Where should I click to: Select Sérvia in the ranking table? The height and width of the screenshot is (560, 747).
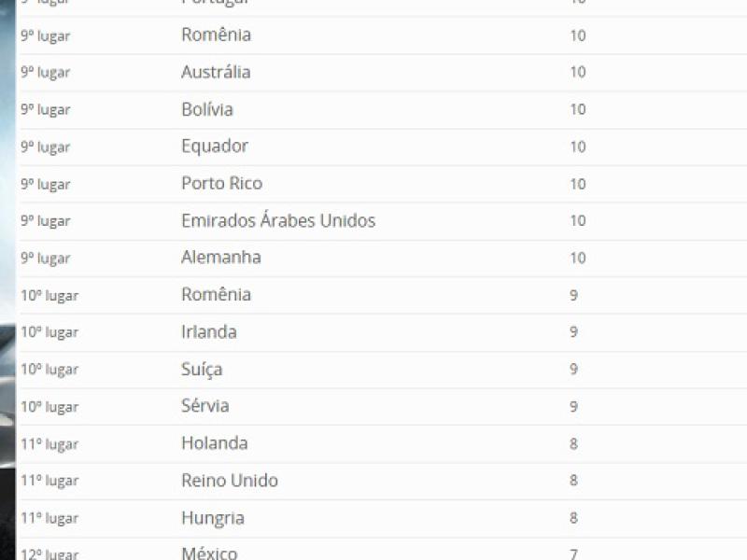205,406
